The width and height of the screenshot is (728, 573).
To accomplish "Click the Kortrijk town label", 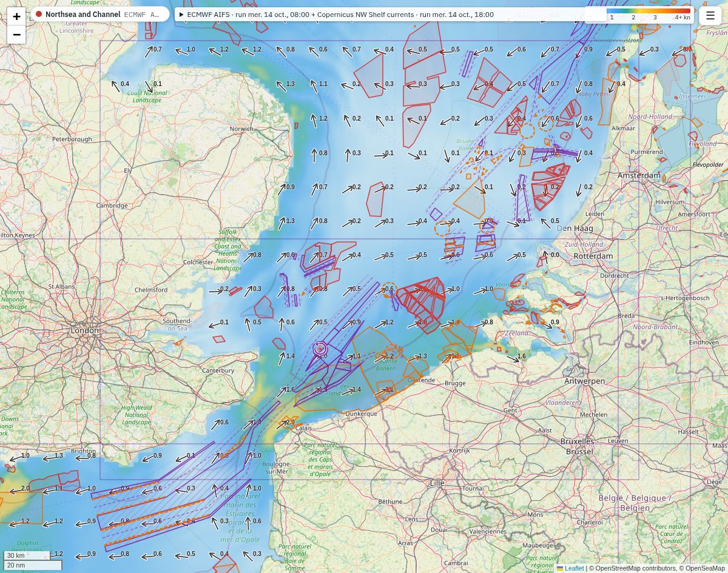I will tap(459, 451).
